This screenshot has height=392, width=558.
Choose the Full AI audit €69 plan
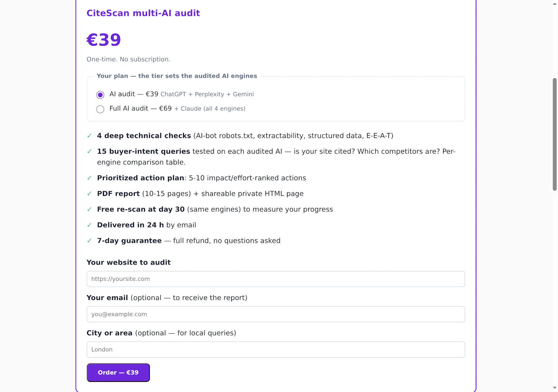100,109
